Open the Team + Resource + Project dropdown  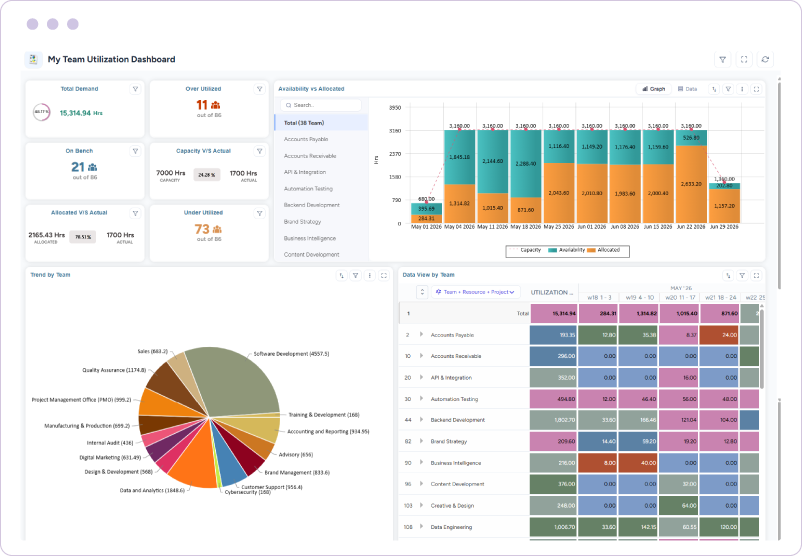476,292
